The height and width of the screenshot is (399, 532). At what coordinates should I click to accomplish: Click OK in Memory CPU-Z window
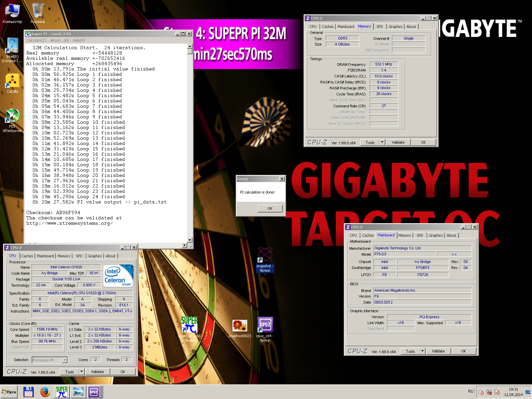(x=423, y=142)
